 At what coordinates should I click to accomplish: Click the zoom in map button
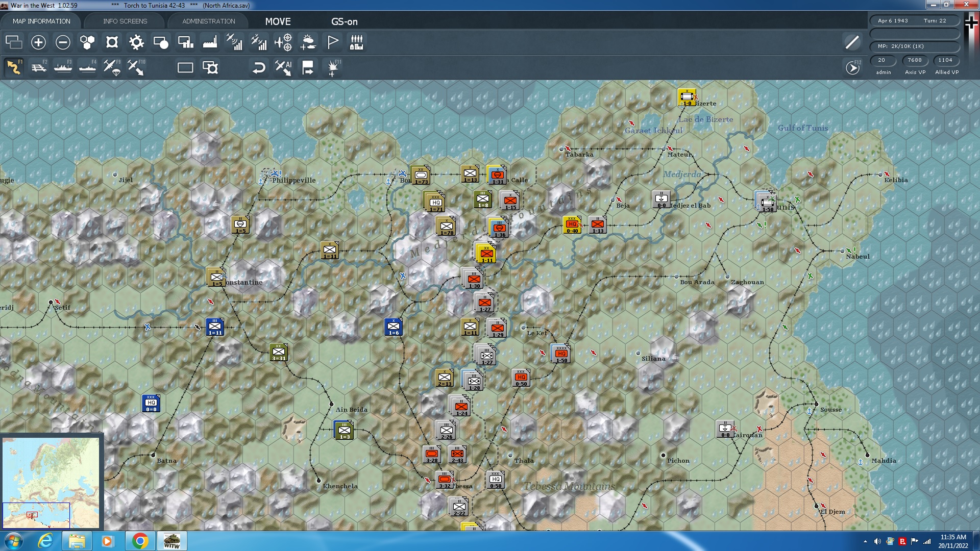pyautogui.click(x=38, y=42)
